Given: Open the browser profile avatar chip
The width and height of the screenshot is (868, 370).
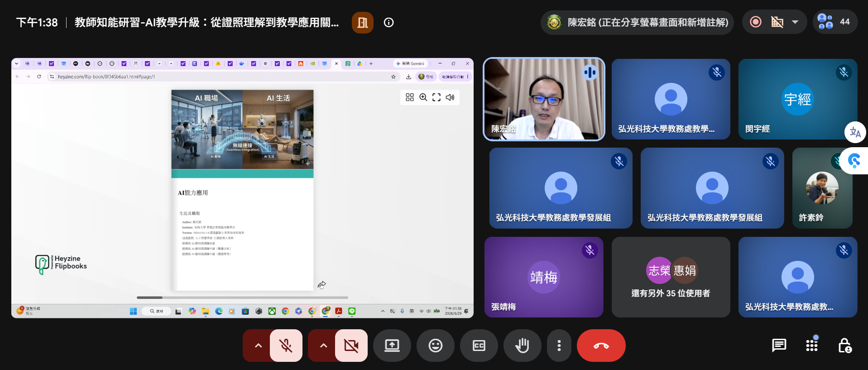Looking at the screenshot, I should (426, 77).
